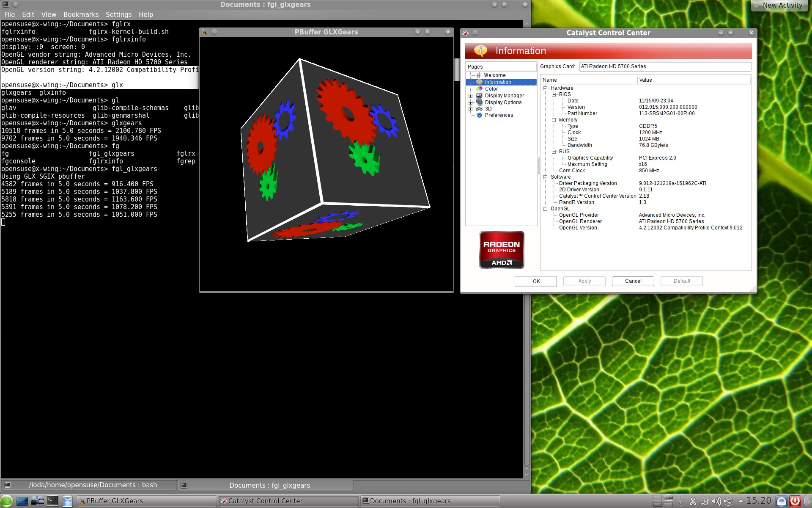Screen dimensions: 812x508
Task: Switch to Documents fgl_glxgears taskbar entry
Action: [x=430, y=501]
